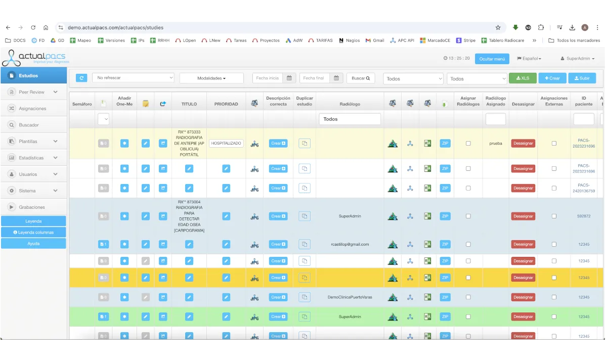Screen dimensions: 607x364
Task: Click the blue refresh icon button
Action: 81,78
